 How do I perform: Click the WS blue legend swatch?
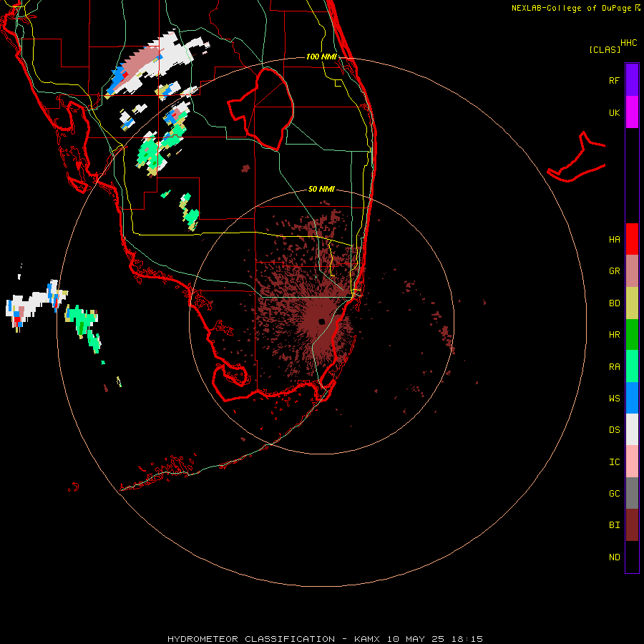point(632,398)
